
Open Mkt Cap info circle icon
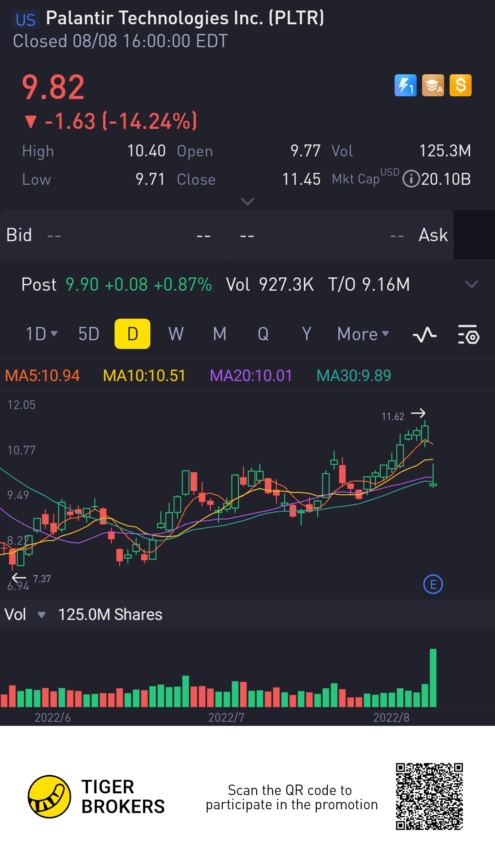click(411, 179)
